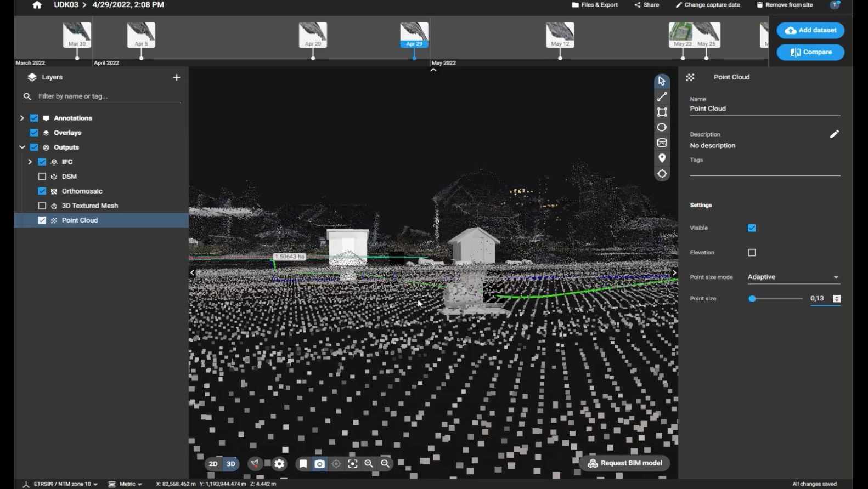The image size is (868, 489).
Task: Select the polygon area tool
Action: [x=662, y=112]
